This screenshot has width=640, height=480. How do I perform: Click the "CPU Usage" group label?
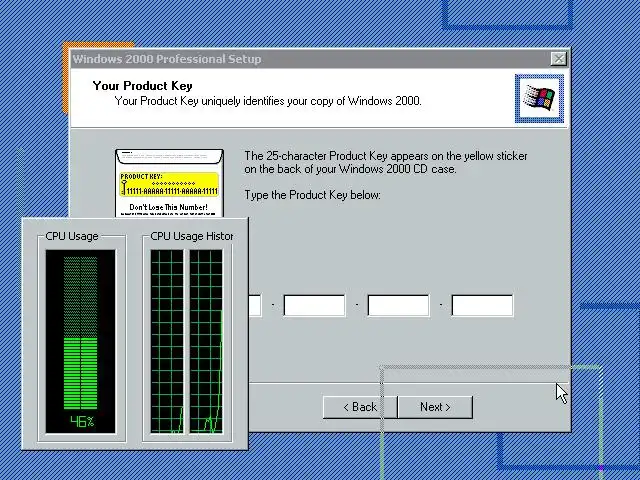point(72,236)
